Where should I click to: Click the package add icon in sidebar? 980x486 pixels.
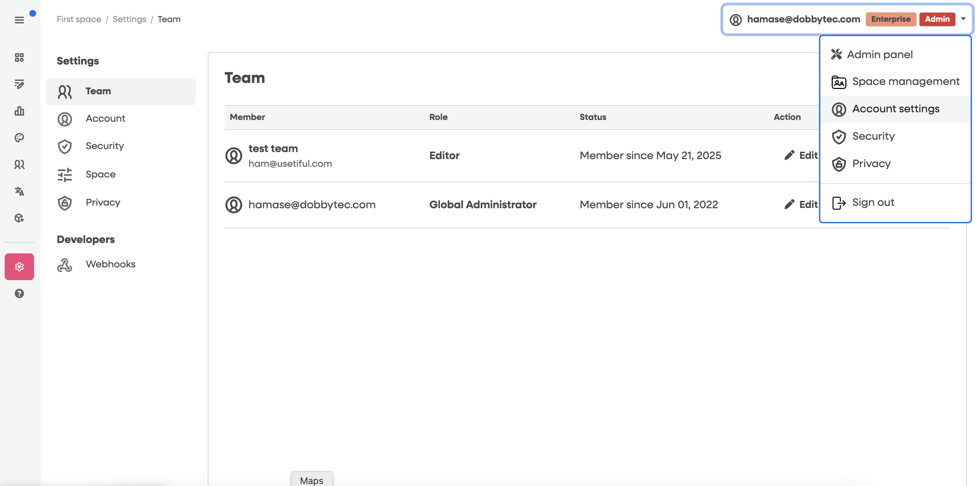point(19,218)
